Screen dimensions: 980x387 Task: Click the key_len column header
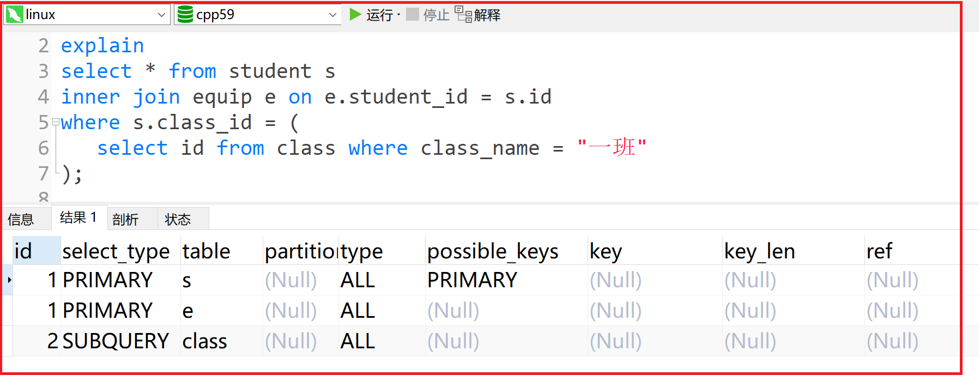click(760, 251)
